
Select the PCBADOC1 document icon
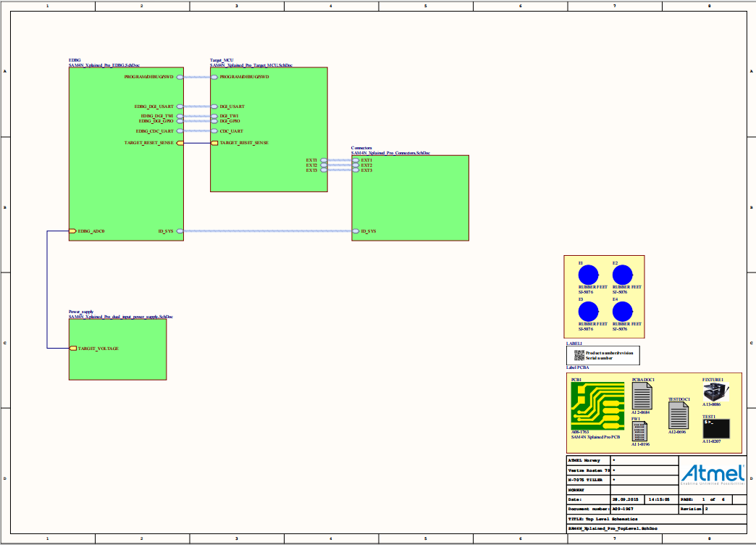click(642, 396)
